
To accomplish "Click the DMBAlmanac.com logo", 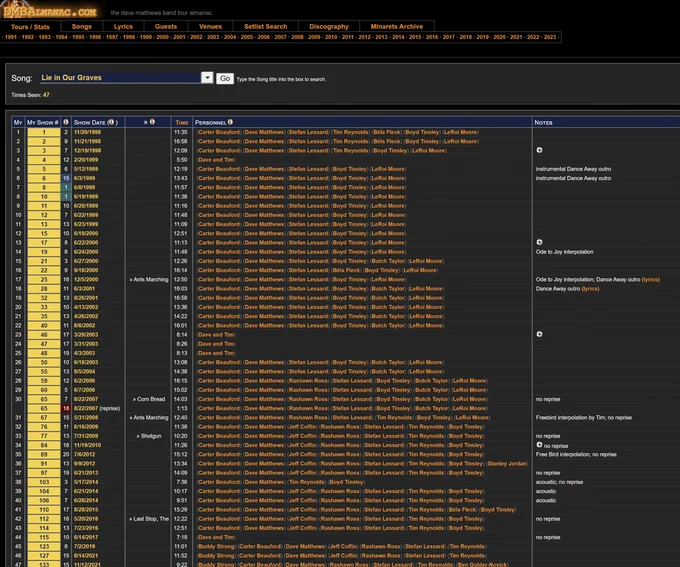I will pos(50,10).
